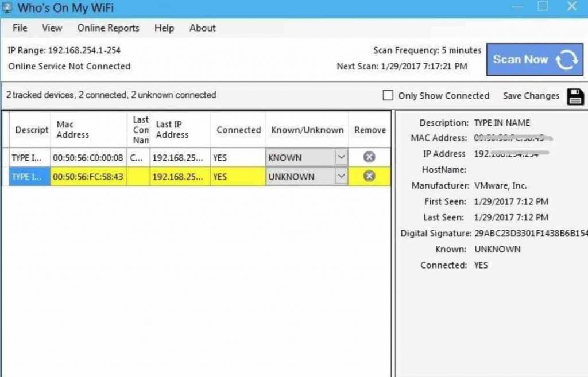Enable the Only Show Connected checkbox

(x=388, y=96)
